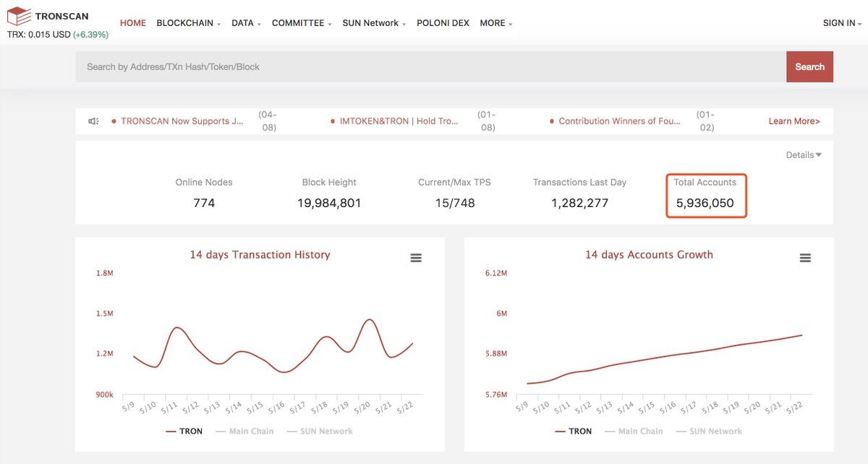The image size is (868, 464).
Task: Click the TRX price percentage change
Action: pyautogui.click(x=89, y=33)
